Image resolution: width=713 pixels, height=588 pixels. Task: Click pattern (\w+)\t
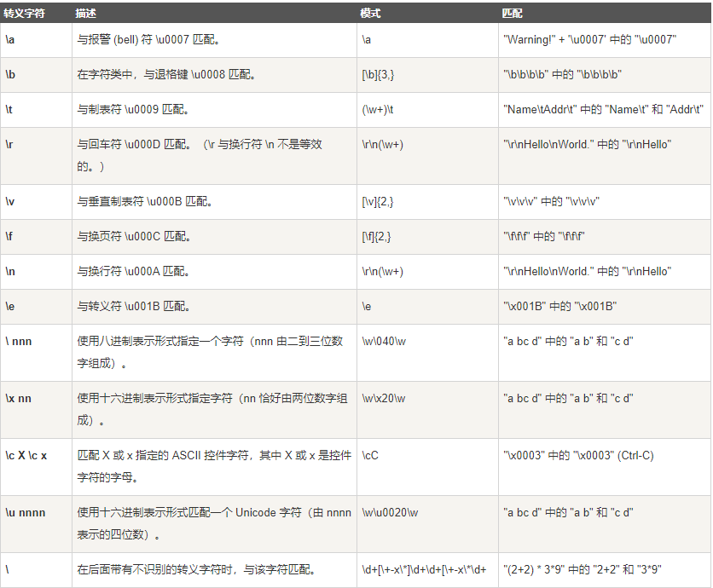pyautogui.click(x=378, y=110)
